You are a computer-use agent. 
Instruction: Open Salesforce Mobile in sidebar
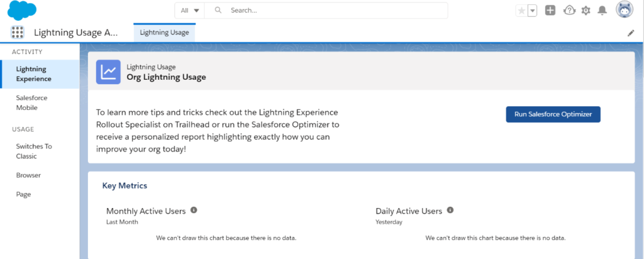click(31, 102)
